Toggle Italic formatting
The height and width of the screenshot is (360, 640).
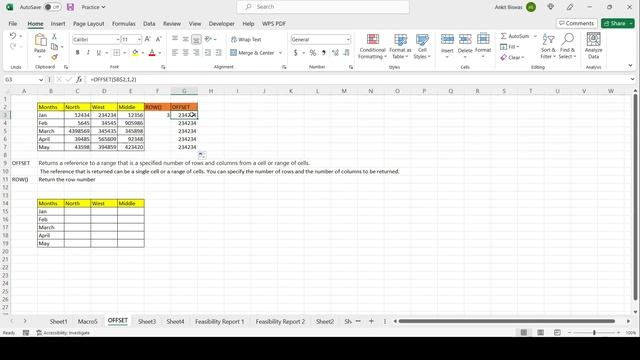tap(88, 53)
